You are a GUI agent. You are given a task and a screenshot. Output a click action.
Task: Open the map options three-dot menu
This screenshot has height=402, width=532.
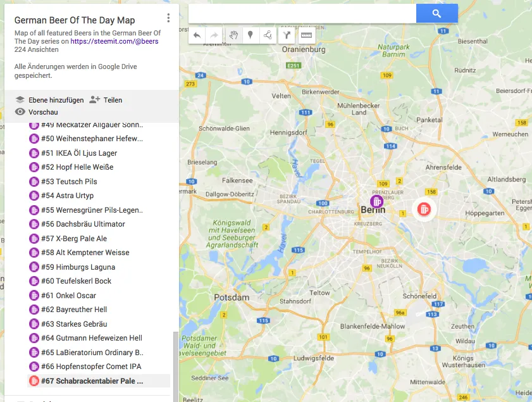click(x=168, y=18)
